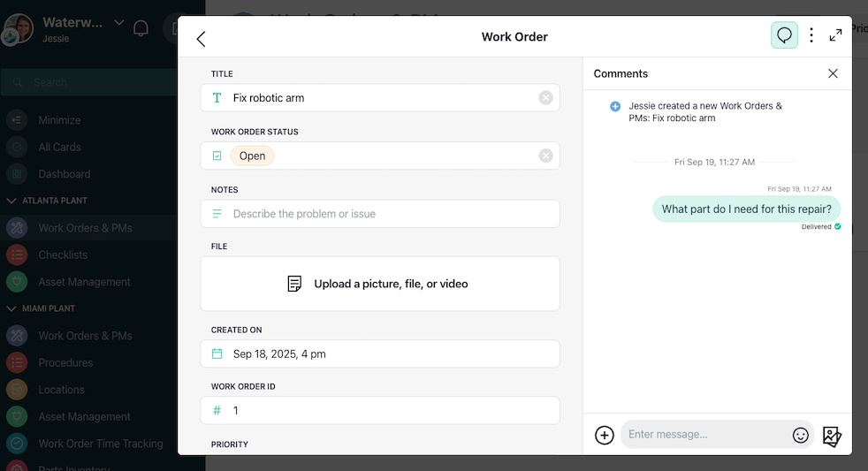Open the notifications bell icon
Viewport: 868px width, 471px height.
(141, 28)
